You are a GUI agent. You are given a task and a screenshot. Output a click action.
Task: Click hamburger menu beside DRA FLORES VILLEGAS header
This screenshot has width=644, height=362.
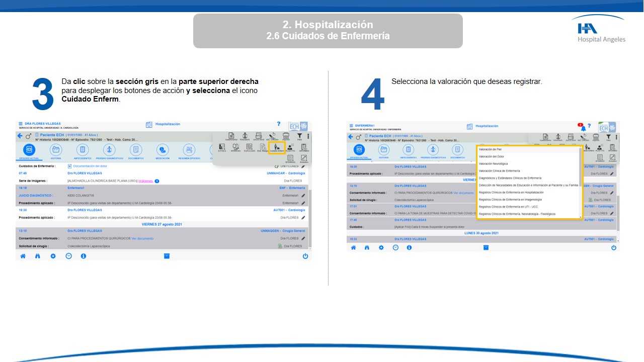coord(21,124)
